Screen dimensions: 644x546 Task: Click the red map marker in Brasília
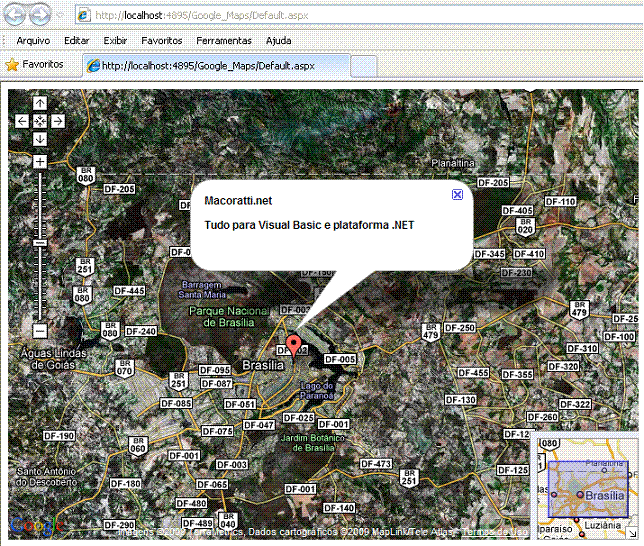pos(293,346)
